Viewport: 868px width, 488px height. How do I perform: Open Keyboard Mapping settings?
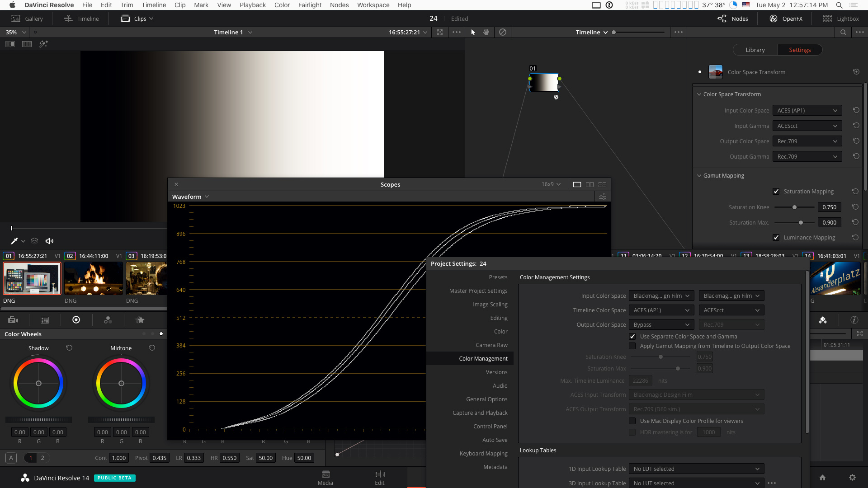(483, 454)
